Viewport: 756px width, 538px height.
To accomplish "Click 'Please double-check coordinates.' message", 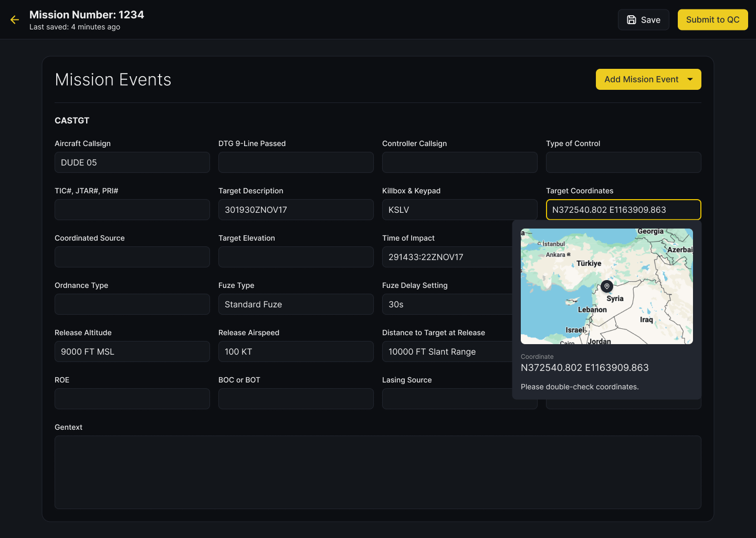I will click(x=580, y=387).
